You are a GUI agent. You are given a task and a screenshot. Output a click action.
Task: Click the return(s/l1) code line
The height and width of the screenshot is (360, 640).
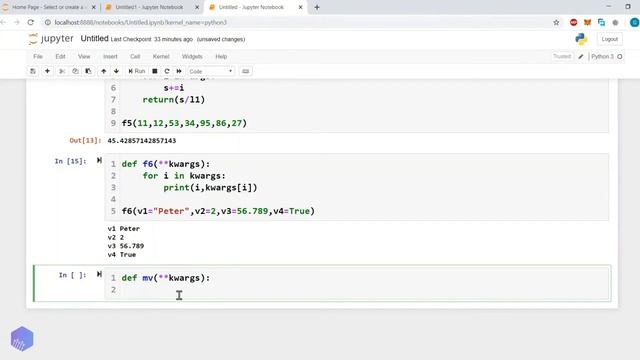pos(173,100)
